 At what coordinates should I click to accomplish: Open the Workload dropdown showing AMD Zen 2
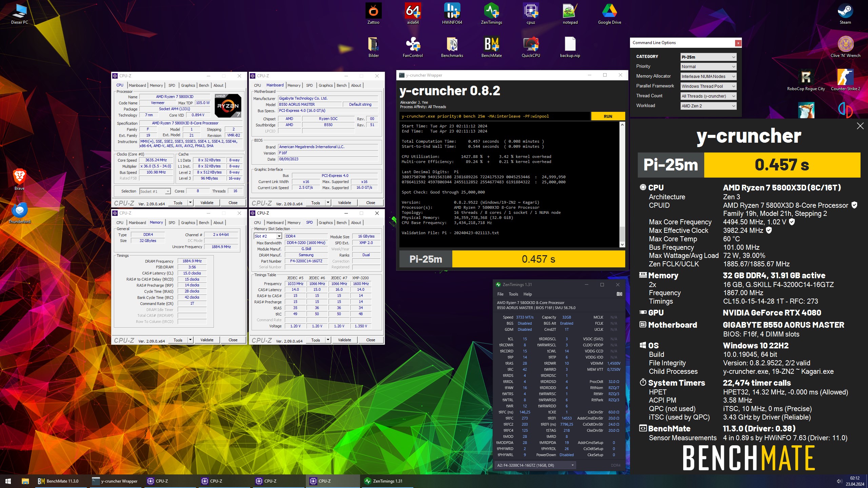[x=708, y=106]
